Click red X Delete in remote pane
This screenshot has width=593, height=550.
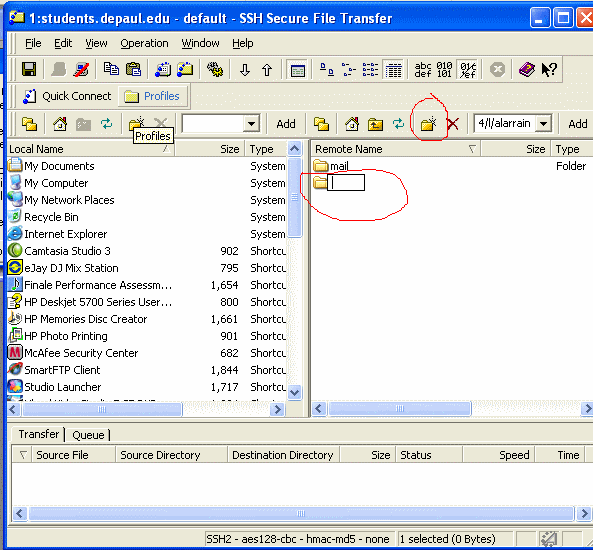[x=452, y=124]
